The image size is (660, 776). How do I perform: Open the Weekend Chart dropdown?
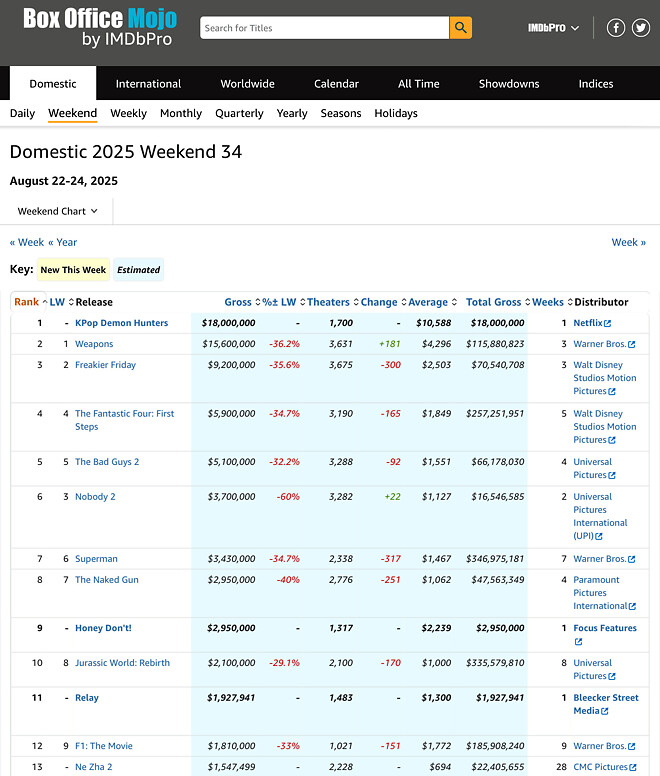tap(58, 211)
